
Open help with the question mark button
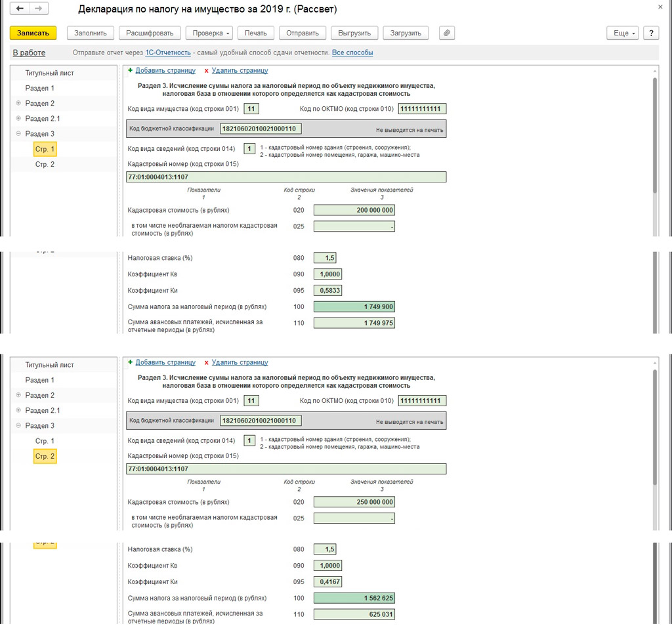[651, 33]
